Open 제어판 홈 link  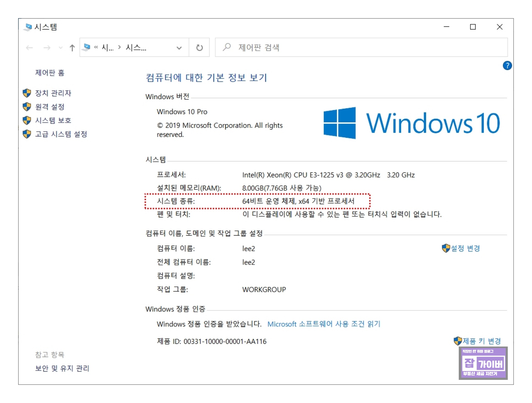[50, 73]
